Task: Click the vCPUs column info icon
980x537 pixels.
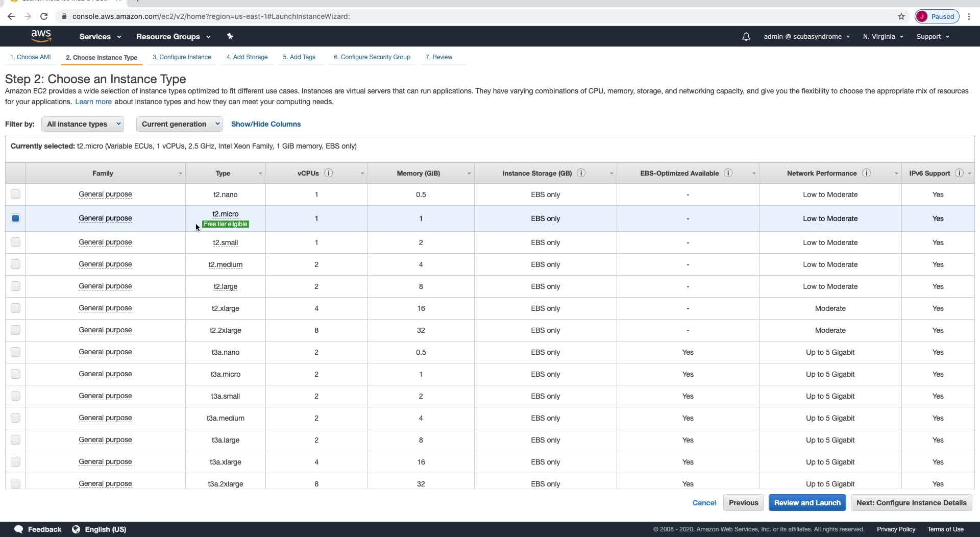Action: [329, 173]
